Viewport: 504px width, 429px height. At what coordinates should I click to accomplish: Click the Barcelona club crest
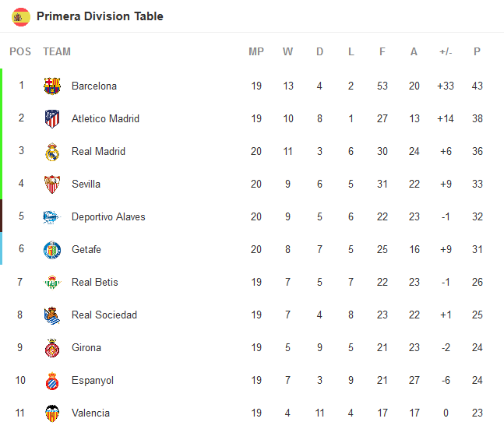coord(52,86)
